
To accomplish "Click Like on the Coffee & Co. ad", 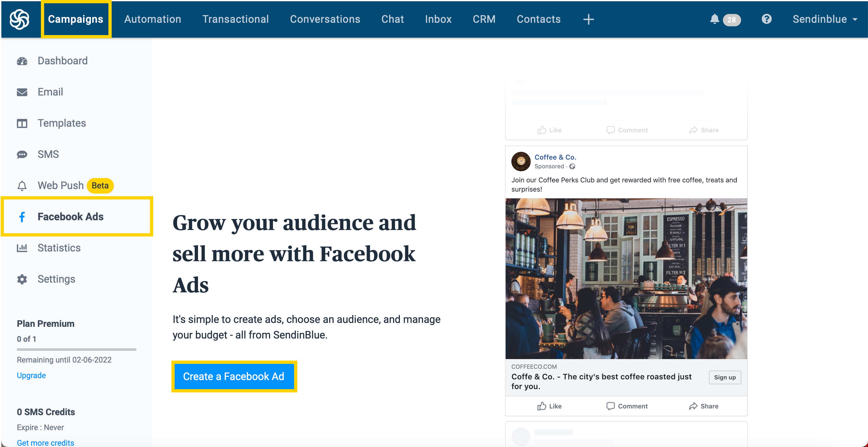I will click(x=549, y=406).
